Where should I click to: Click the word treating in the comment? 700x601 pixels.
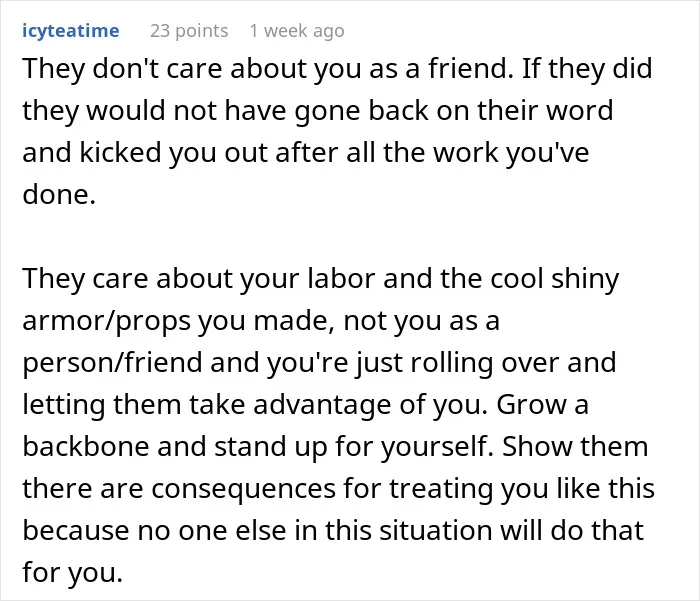pyautogui.click(x=442, y=489)
